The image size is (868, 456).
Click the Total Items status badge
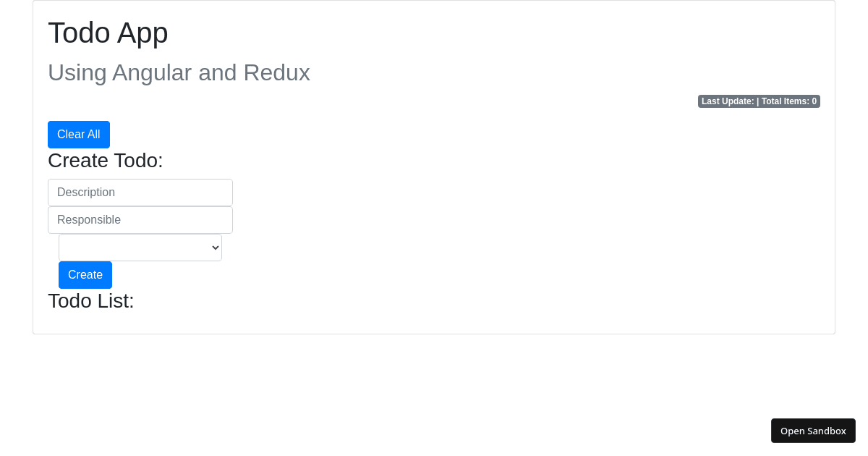[x=789, y=101]
